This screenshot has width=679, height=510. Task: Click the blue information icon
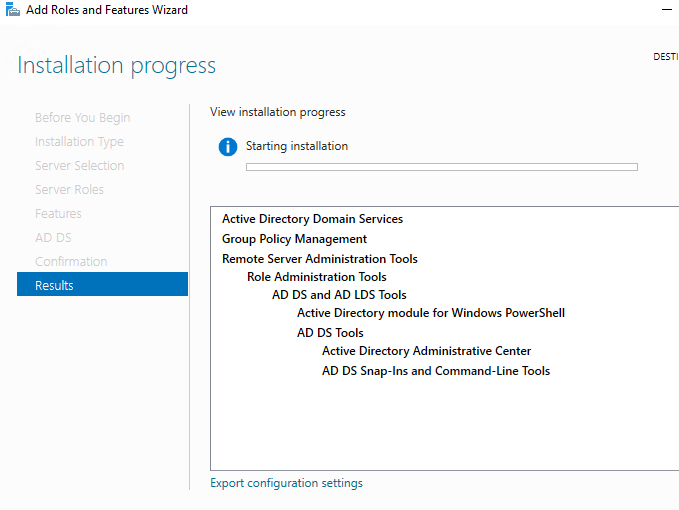click(x=228, y=147)
